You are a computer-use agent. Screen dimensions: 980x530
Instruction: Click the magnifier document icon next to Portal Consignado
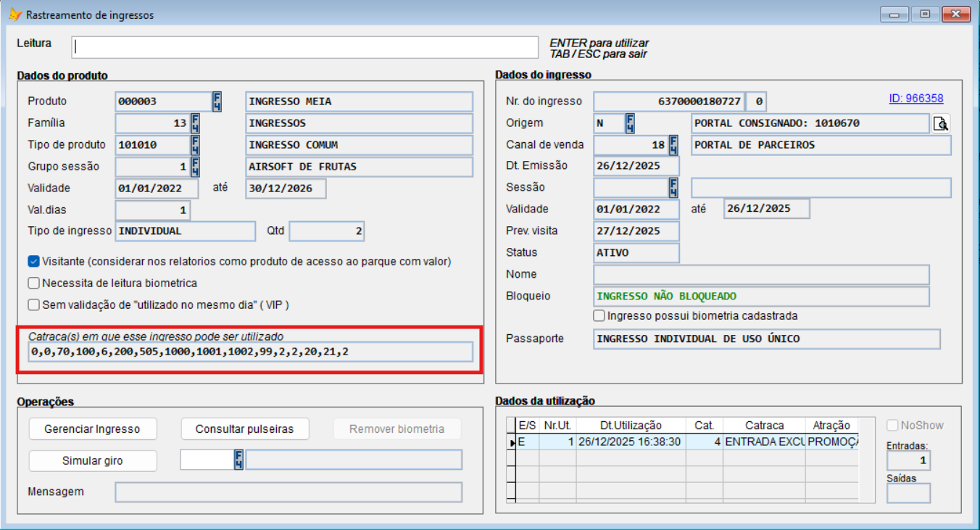941,124
